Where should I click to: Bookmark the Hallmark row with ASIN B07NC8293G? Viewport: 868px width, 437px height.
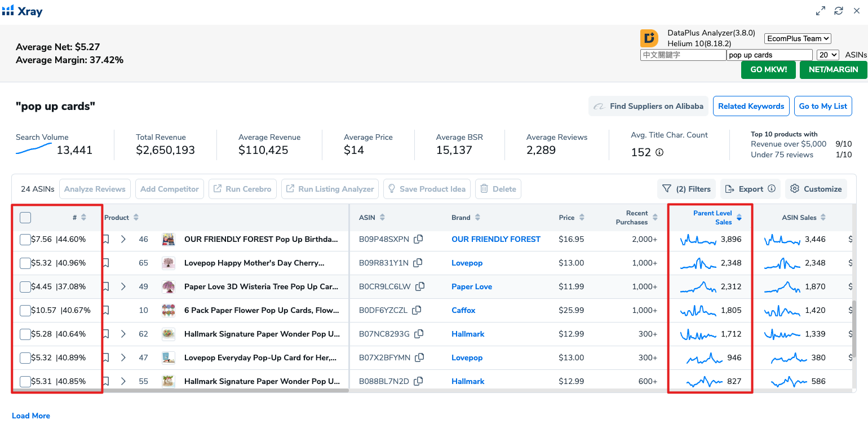tap(105, 334)
